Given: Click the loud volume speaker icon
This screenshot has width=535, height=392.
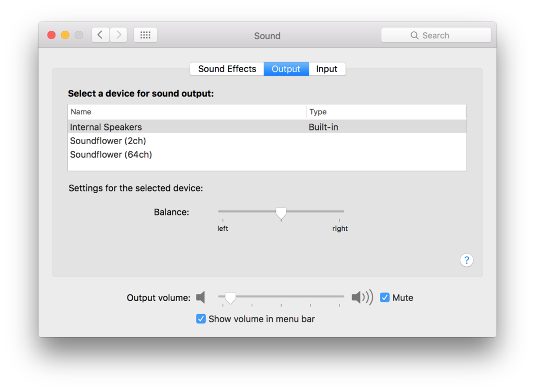Looking at the screenshot, I should 363,297.
